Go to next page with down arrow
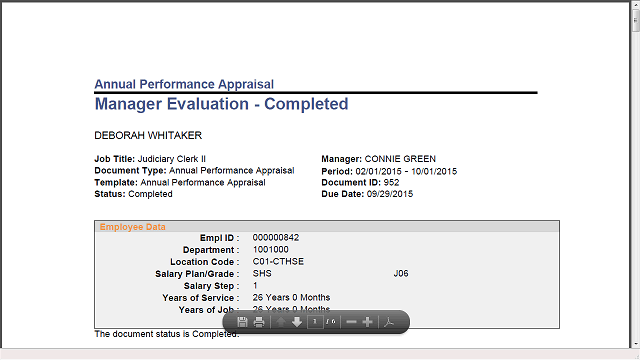This screenshot has height=360, width=640. (297, 322)
